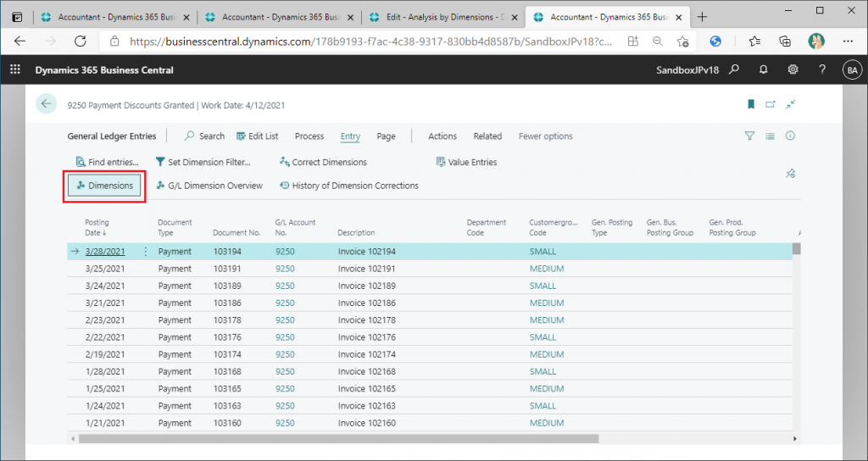Pin the action bar with the pin icon
Viewport: 868px width, 461px height.
click(x=791, y=174)
